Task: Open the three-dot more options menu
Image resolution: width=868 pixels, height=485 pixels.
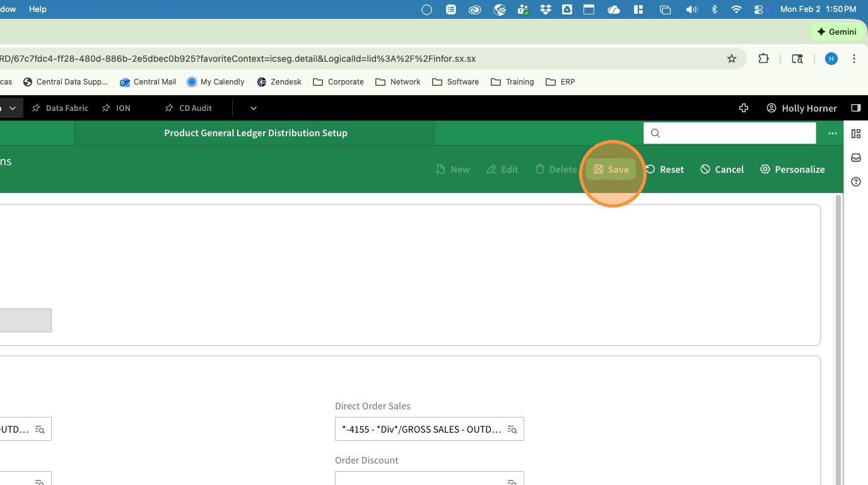Action: 833,133
